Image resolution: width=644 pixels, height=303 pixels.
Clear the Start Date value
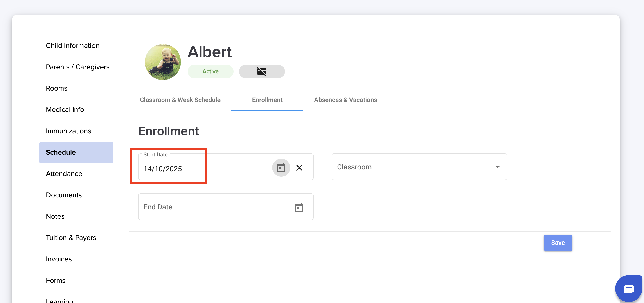299,167
